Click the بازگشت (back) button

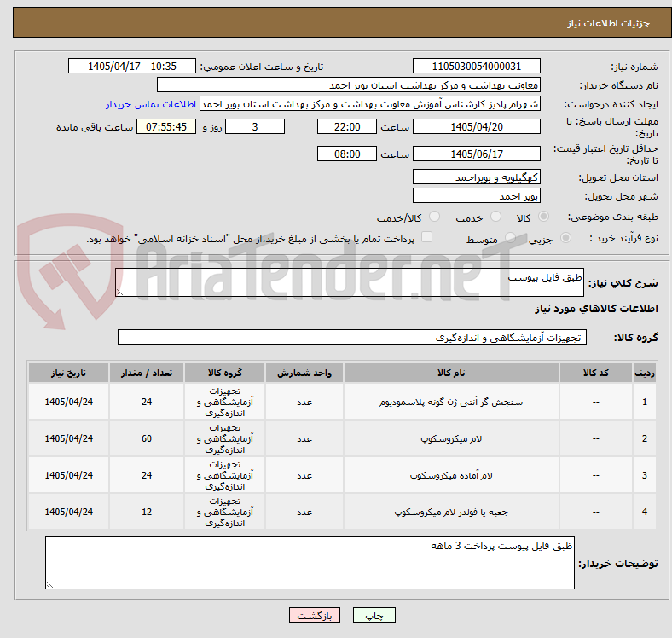coord(315,615)
